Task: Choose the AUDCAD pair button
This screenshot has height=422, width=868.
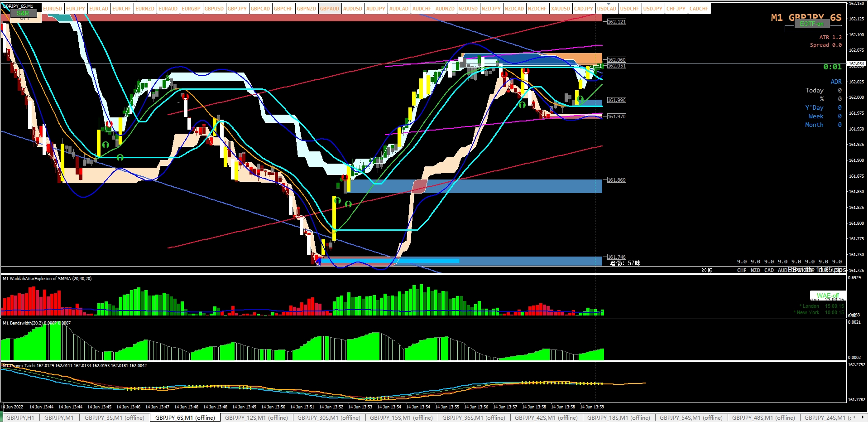Action: [x=399, y=9]
